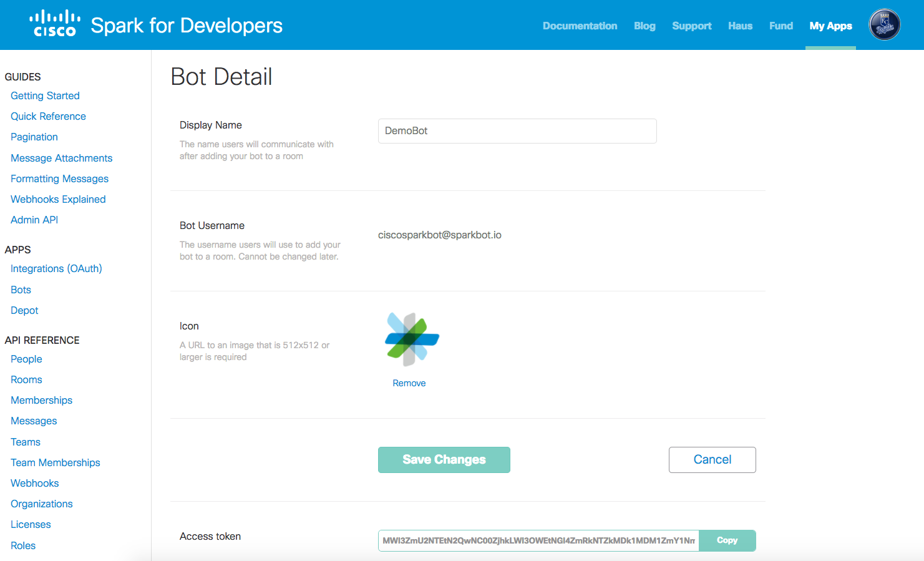Open Pagination guide
The image size is (924, 561).
pyautogui.click(x=34, y=137)
